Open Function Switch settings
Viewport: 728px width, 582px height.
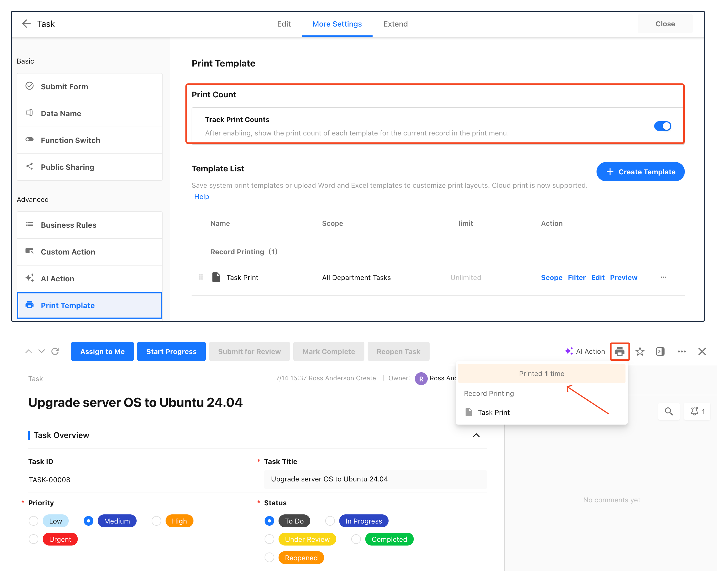pos(89,140)
